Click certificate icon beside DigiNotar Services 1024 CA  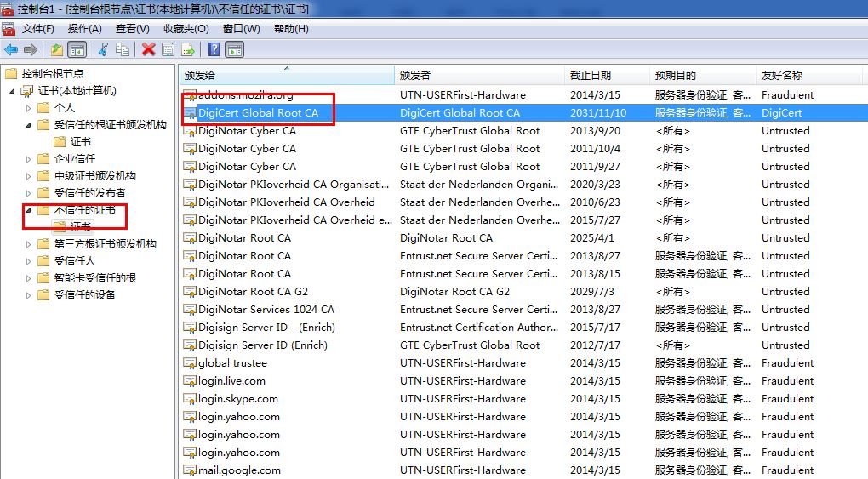(x=190, y=310)
